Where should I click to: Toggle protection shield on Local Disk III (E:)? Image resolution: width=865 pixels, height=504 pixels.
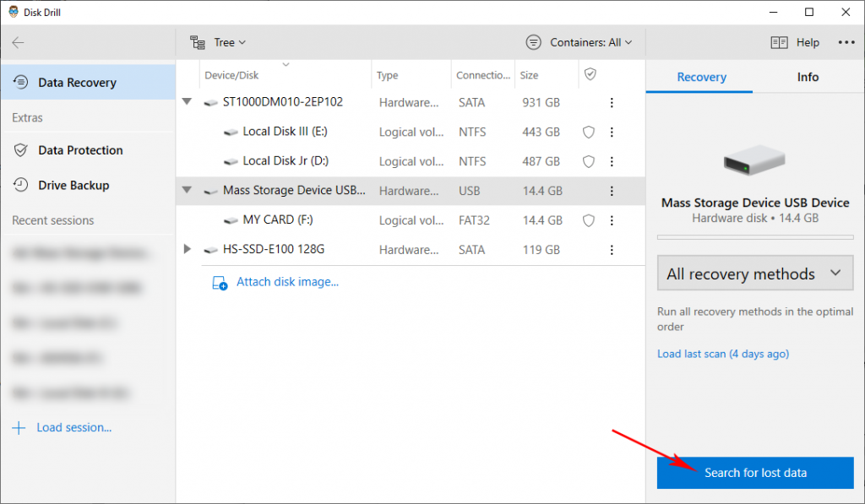(x=588, y=132)
